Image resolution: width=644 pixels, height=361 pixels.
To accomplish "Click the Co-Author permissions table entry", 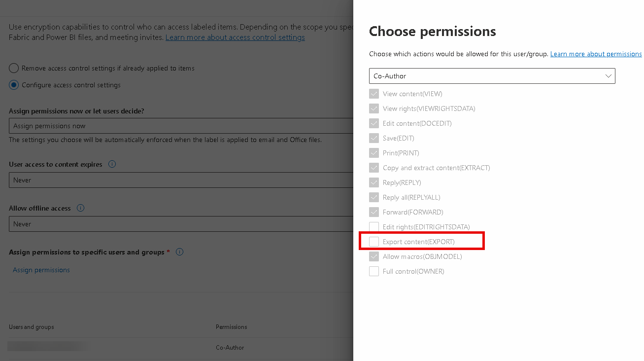I will pos(230,347).
